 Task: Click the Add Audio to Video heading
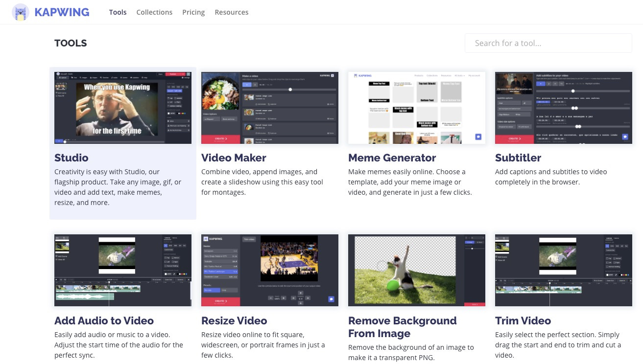[x=104, y=320]
